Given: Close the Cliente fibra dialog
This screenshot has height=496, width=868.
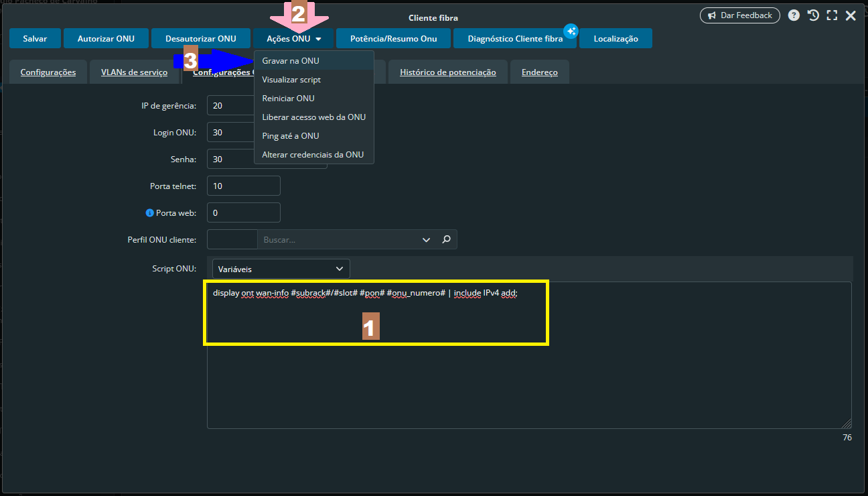Looking at the screenshot, I should (x=851, y=15).
